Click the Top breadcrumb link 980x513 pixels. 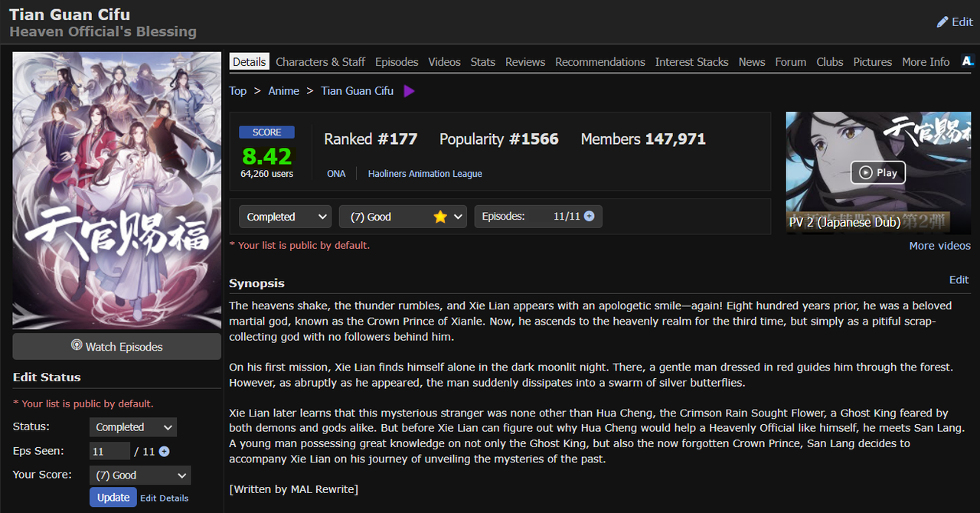pyautogui.click(x=238, y=91)
